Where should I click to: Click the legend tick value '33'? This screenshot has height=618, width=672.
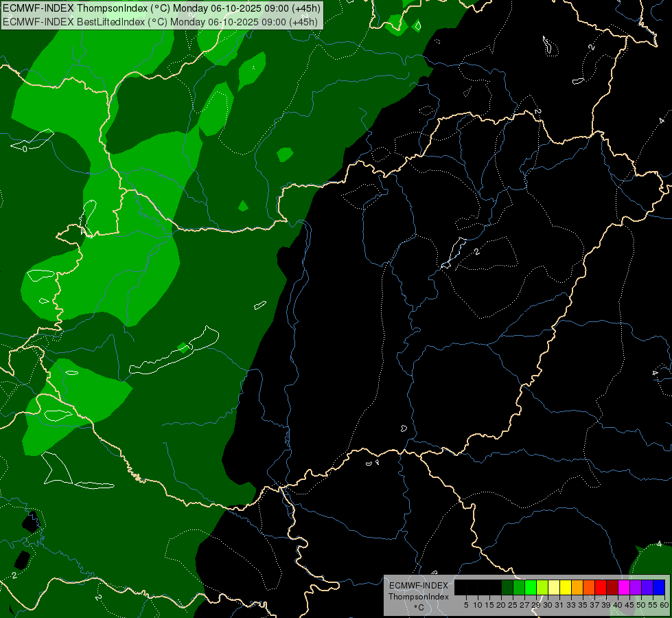pyautogui.click(x=571, y=605)
